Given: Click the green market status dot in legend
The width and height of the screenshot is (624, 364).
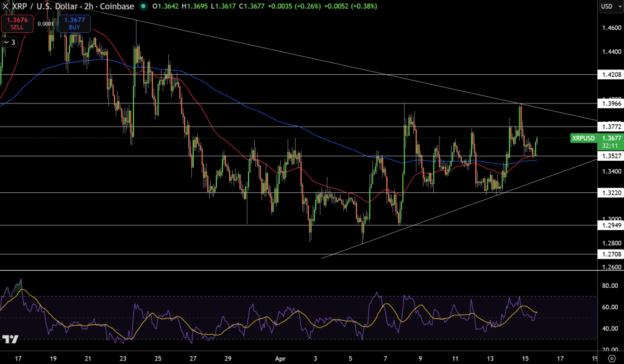Looking at the screenshot, I should 143,6.
